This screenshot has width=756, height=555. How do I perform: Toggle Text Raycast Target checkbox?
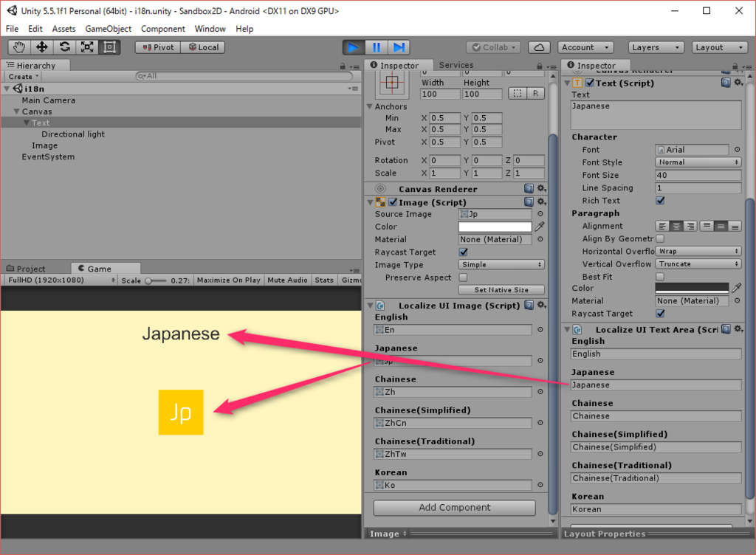[x=660, y=314]
